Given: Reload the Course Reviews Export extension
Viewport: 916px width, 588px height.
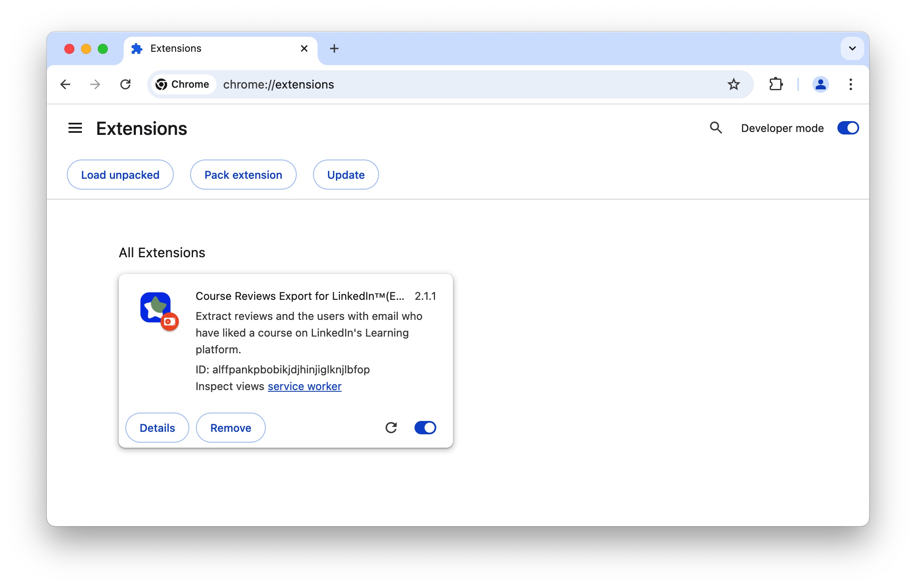Looking at the screenshot, I should tap(391, 428).
